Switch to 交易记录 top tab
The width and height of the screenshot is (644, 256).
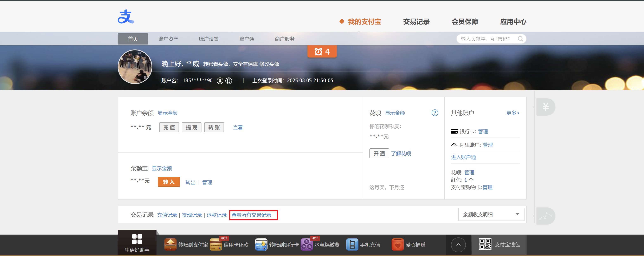point(416,22)
